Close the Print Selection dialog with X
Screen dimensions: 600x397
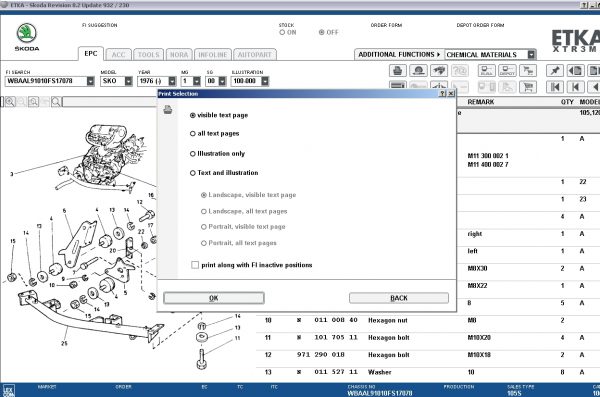(451, 93)
